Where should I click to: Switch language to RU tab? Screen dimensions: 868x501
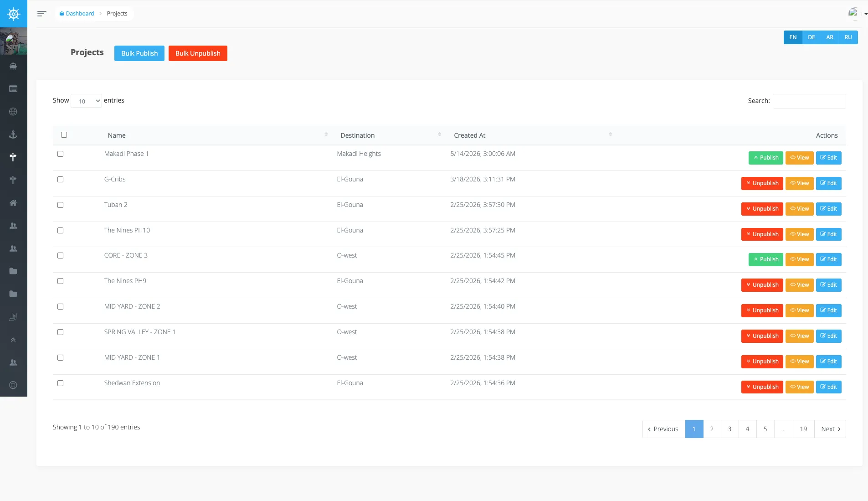tap(848, 37)
